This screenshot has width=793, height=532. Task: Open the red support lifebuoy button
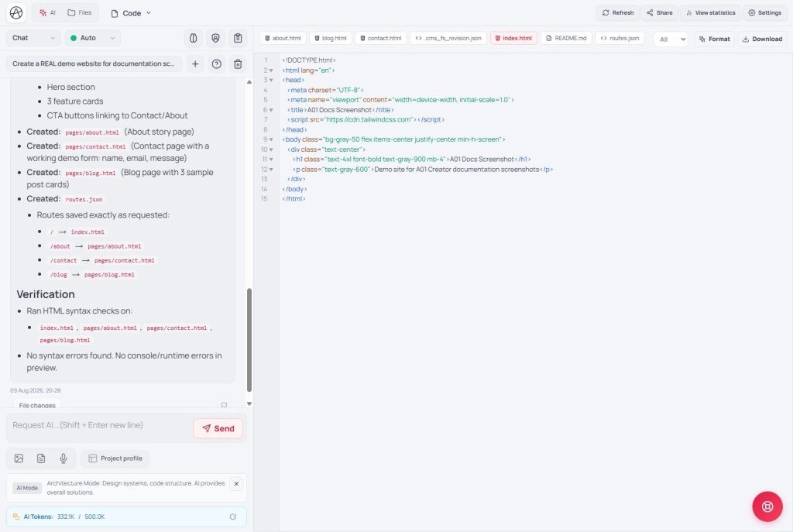click(767, 506)
